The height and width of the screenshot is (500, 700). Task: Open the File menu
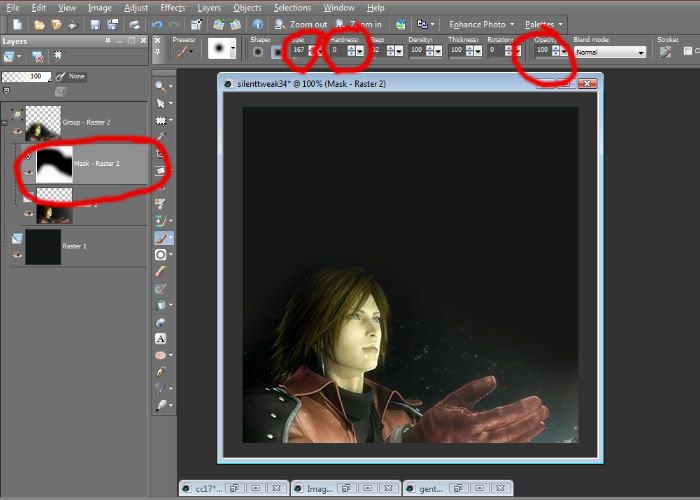point(13,8)
